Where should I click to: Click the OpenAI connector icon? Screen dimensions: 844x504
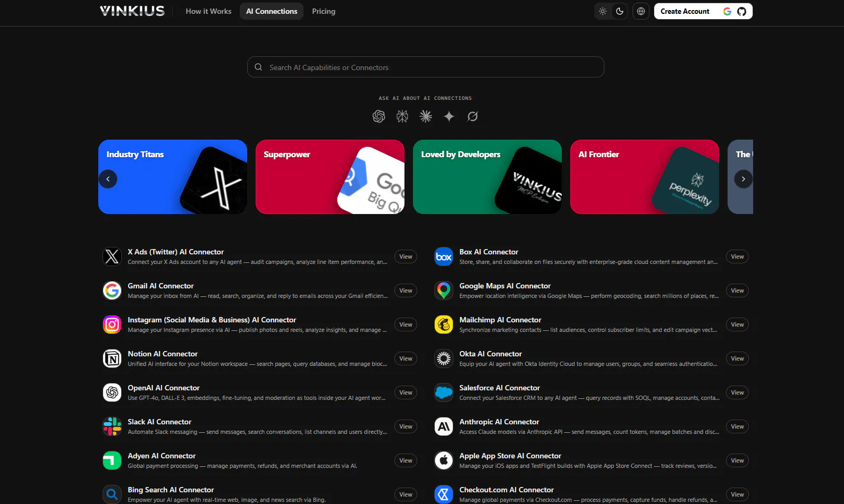click(112, 392)
